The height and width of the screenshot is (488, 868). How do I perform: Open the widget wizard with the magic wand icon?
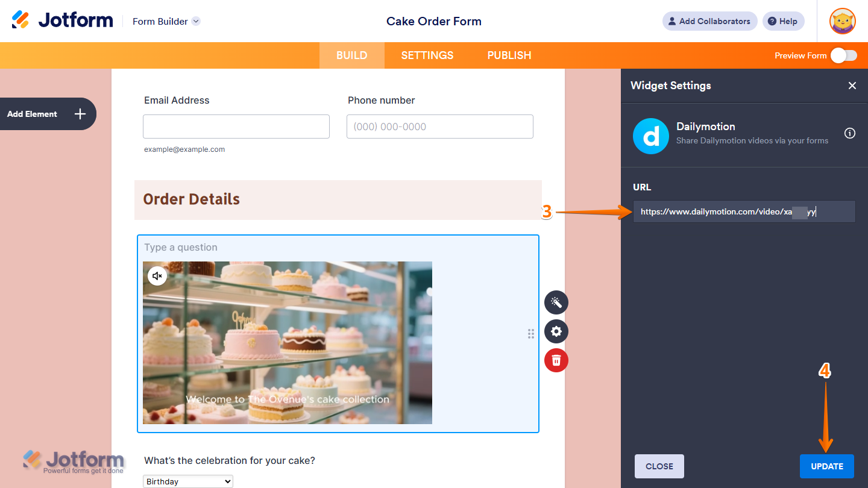[556, 302]
